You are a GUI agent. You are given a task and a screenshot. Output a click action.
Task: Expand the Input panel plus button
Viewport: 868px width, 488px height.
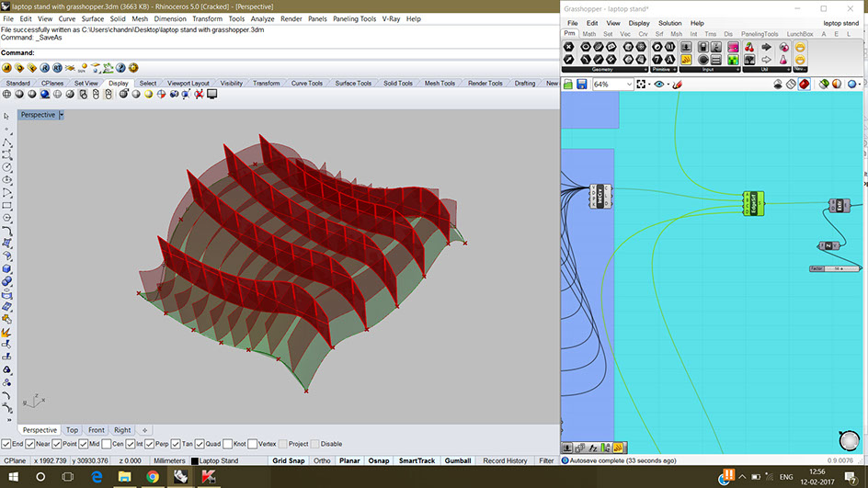pos(738,70)
